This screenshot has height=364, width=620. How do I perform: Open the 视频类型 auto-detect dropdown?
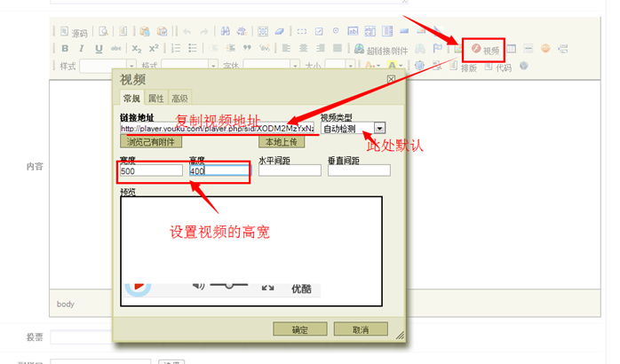[x=379, y=129]
